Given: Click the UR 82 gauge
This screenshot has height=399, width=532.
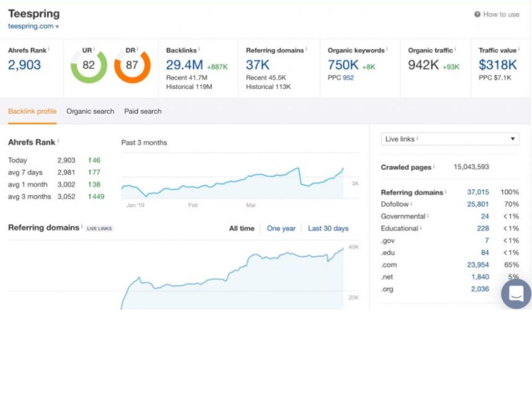Looking at the screenshot, I should coord(88,65).
